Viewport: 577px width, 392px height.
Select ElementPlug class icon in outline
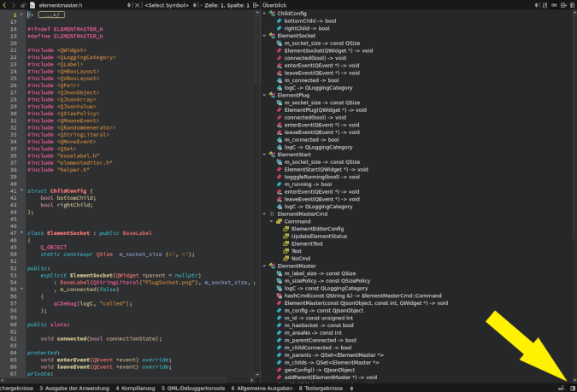point(272,95)
